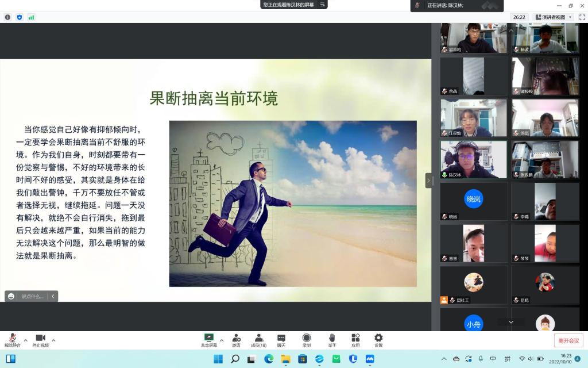588x368 pixels.
Task: Open the chat (聊天) panel
Action: pyautogui.click(x=281, y=339)
